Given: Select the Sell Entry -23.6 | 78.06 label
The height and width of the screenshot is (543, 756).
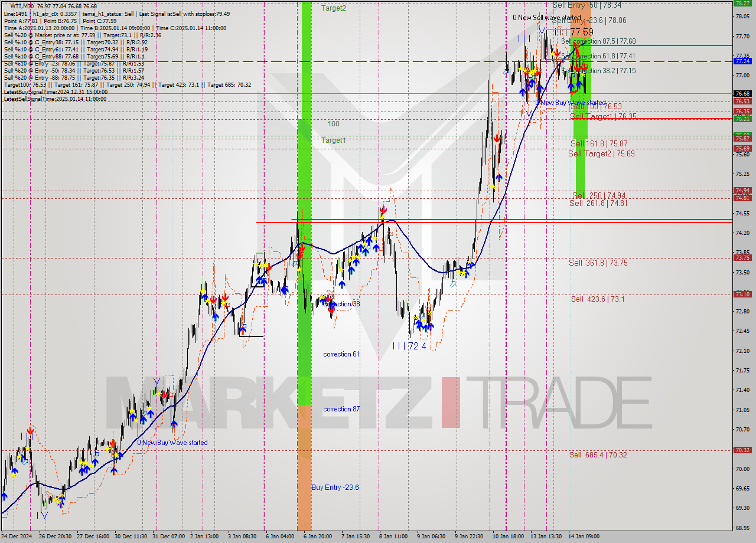Looking at the screenshot, I should click(x=589, y=20).
